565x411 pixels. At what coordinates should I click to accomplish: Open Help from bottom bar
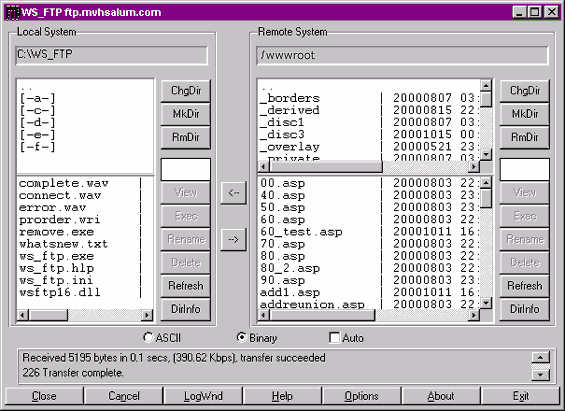click(282, 396)
